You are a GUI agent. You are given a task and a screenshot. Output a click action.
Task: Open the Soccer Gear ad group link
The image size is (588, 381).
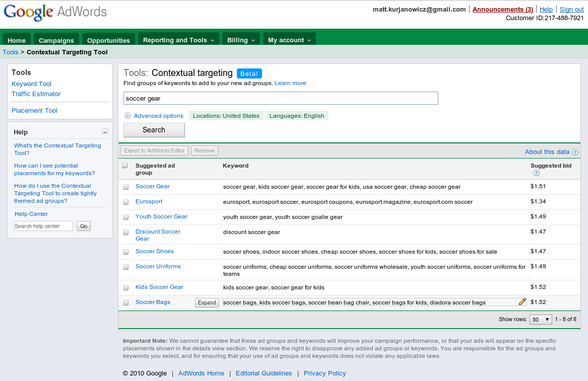[x=153, y=186]
